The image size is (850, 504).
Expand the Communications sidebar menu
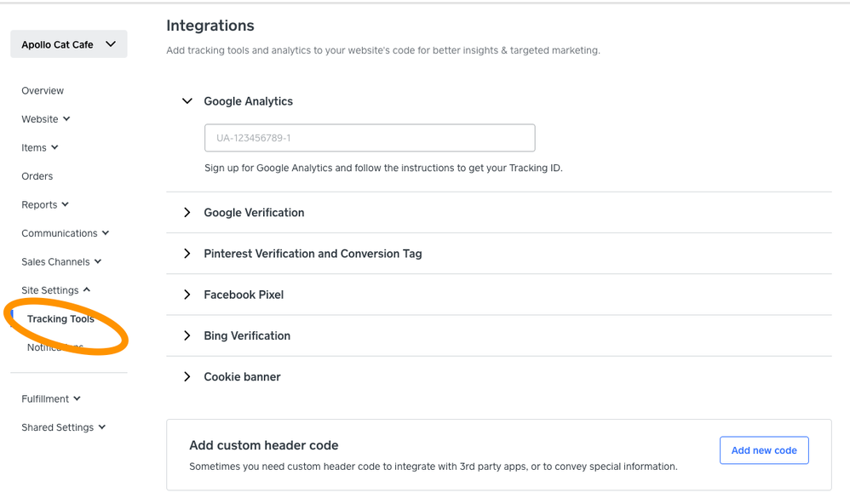pos(66,233)
